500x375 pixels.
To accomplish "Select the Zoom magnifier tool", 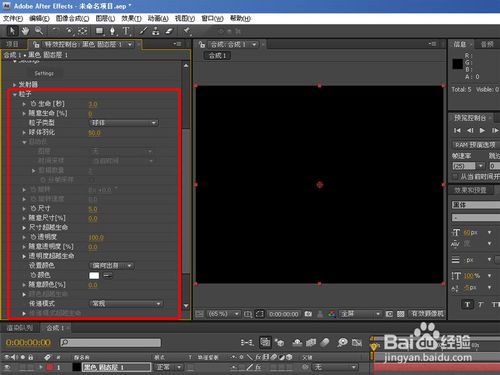I will click(x=39, y=31).
